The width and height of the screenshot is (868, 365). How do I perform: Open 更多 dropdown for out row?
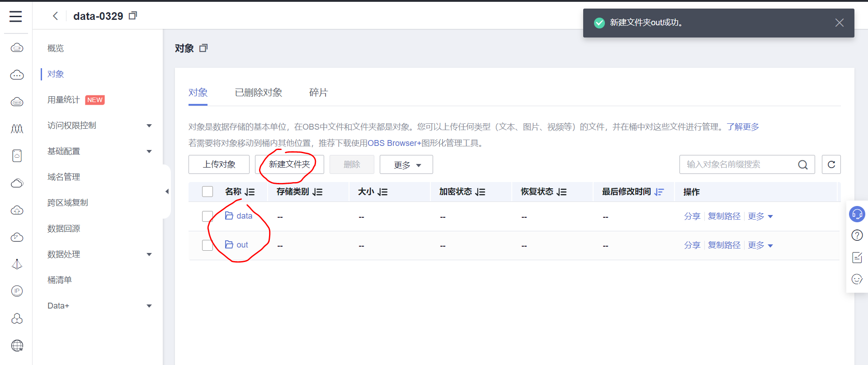pos(760,245)
